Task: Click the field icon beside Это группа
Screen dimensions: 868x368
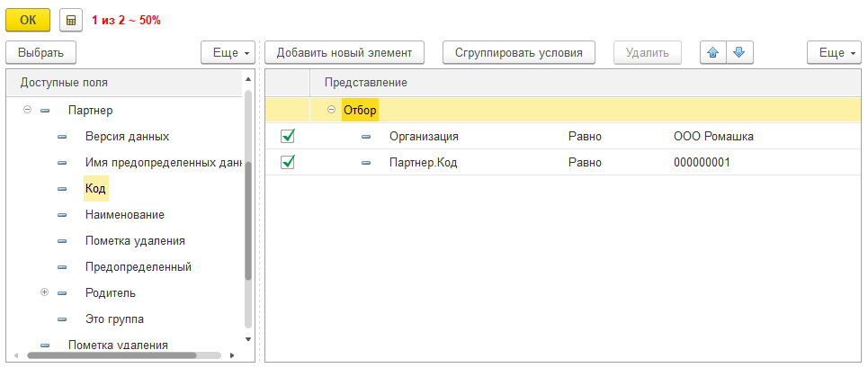Action: (62, 319)
